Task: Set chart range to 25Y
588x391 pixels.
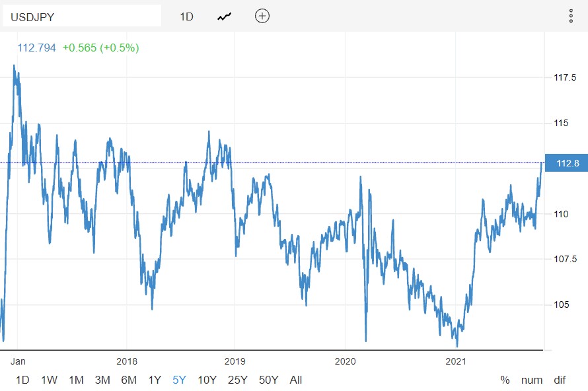Action: [x=237, y=380]
